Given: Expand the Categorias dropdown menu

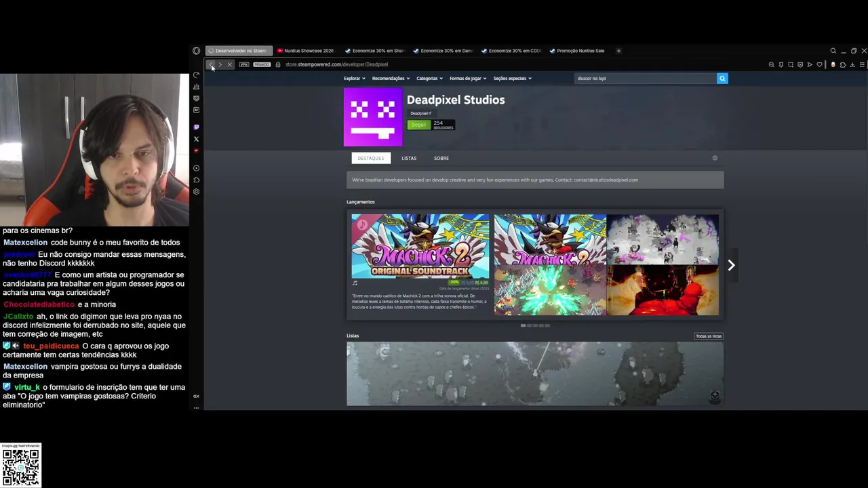Looking at the screenshot, I should pyautogui.click(x=429, y=79).
